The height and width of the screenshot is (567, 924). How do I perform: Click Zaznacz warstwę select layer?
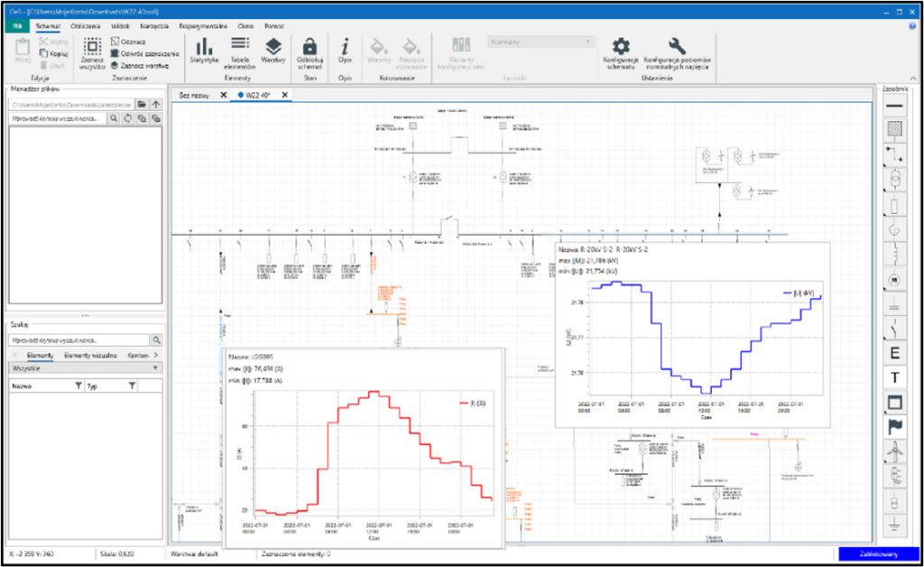[x=140, y=65]
